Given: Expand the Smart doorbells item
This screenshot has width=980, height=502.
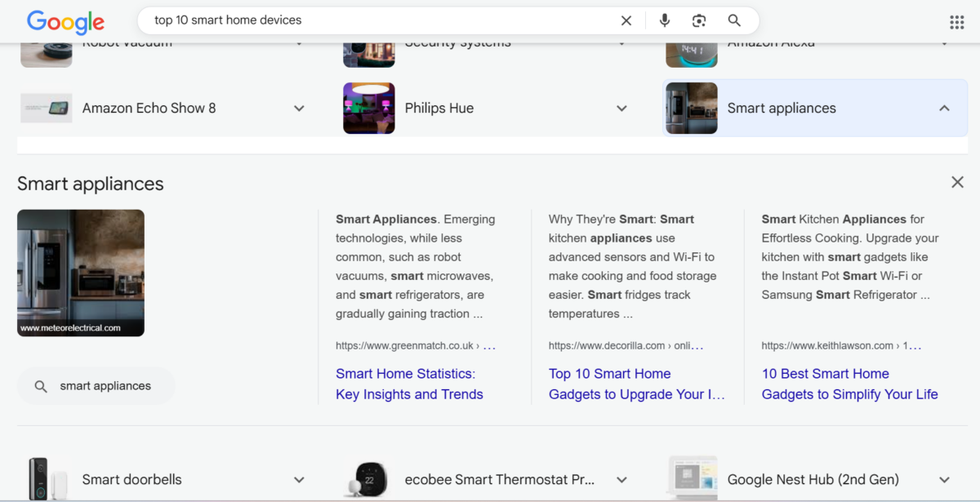Looking at the screenshot, I should coord(299,480).
